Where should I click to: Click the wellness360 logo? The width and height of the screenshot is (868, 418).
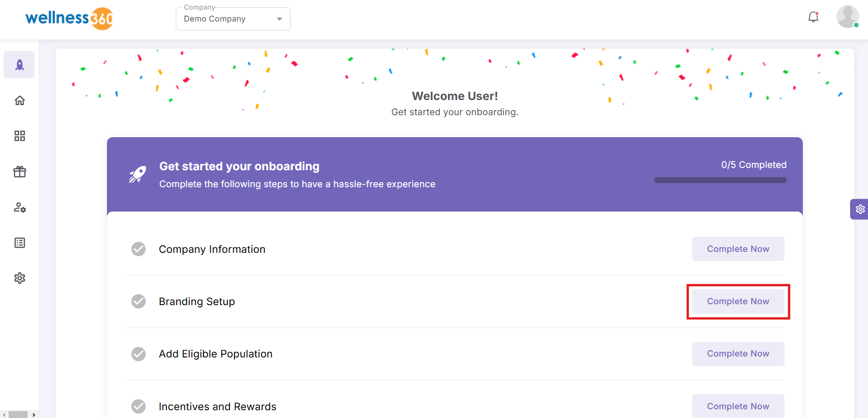69,18
